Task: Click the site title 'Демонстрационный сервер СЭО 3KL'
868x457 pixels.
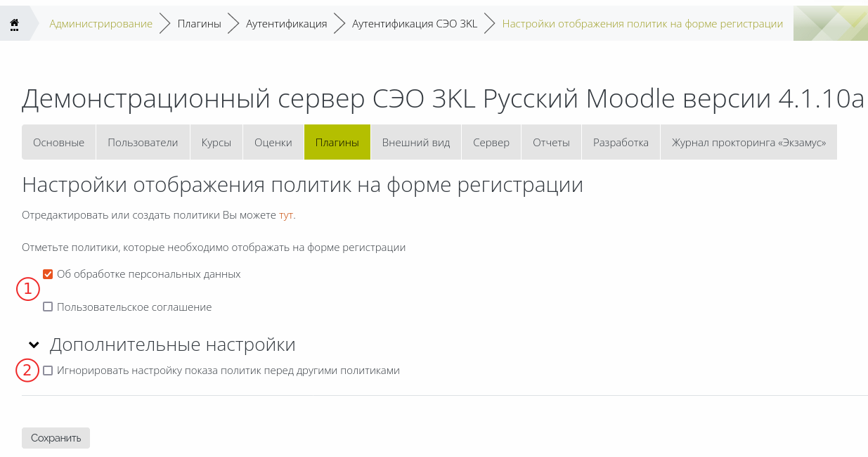Action: (444, 99)
